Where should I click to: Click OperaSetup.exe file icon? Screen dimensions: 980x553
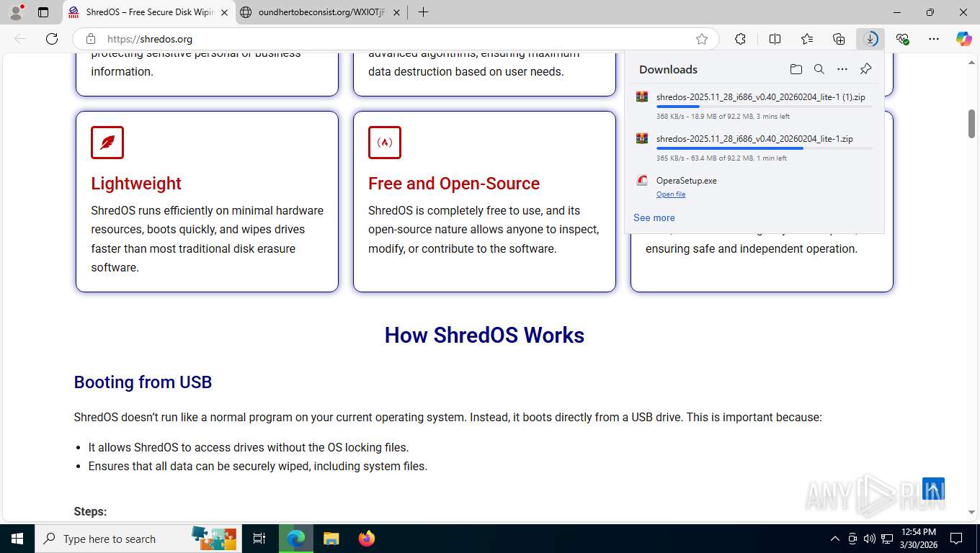642,181
